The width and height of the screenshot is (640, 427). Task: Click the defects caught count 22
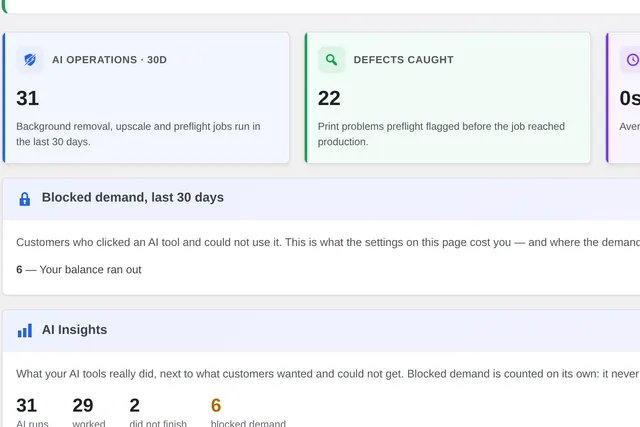[329, 98]
